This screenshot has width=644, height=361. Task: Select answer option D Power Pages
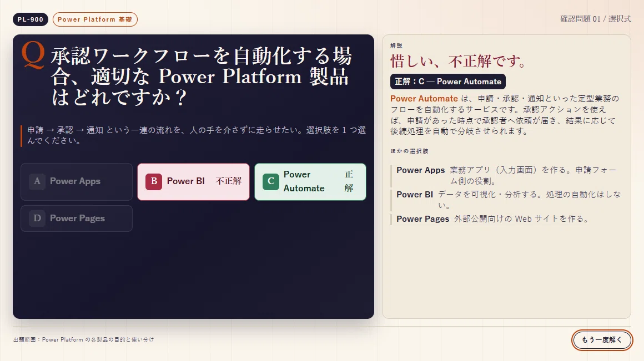77,218
